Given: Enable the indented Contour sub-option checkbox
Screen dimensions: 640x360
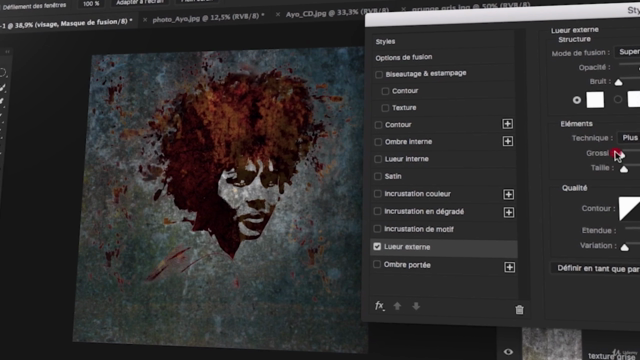Looking at the screenshot, I should [385, 91].
